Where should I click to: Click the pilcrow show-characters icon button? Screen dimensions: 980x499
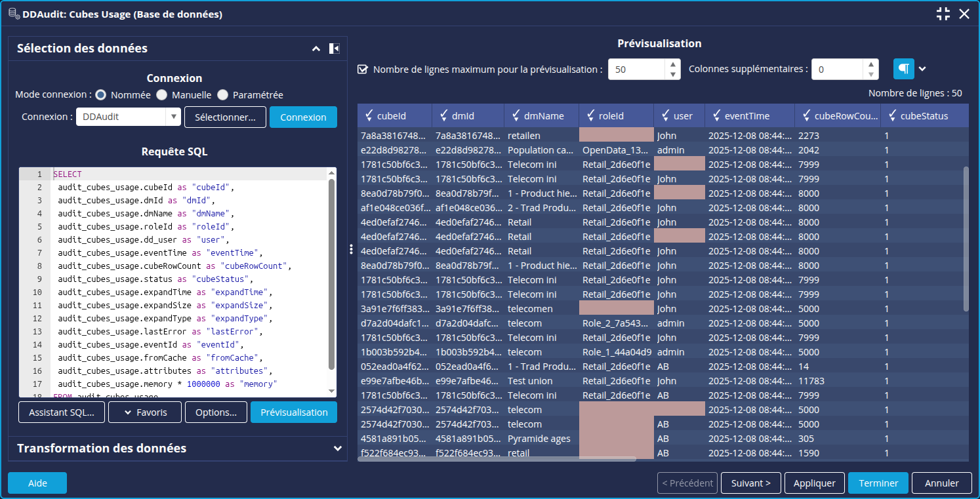(903, 69)
